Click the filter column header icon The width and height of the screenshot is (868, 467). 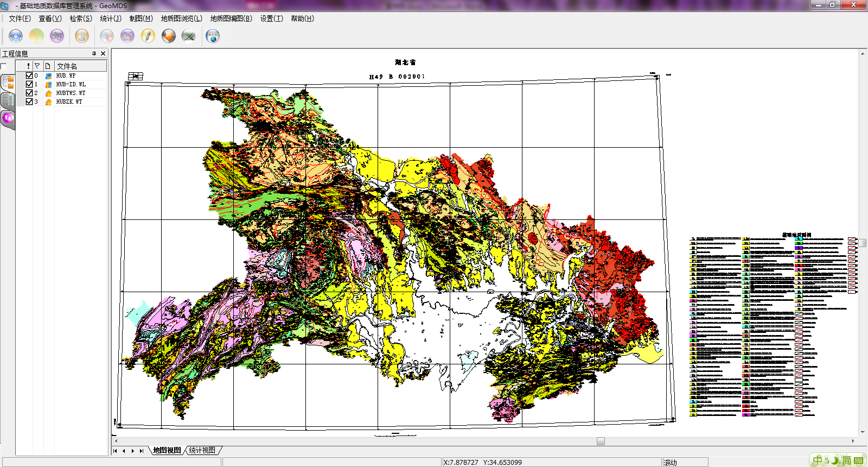coord(37,66)
